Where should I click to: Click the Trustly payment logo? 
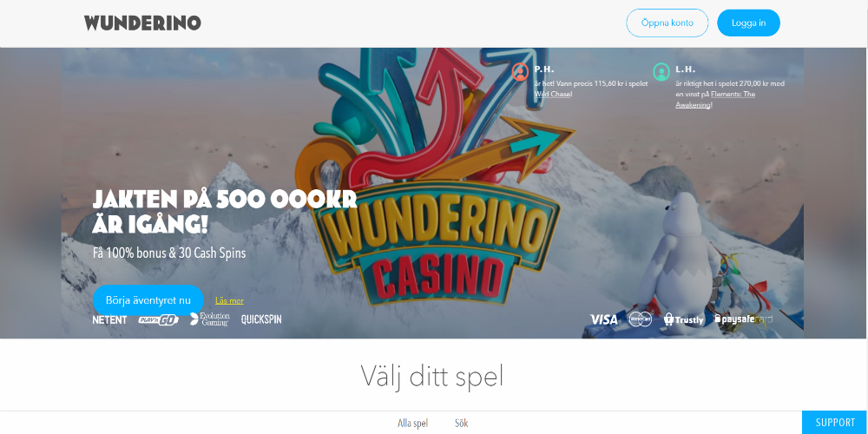pos(684,319)
